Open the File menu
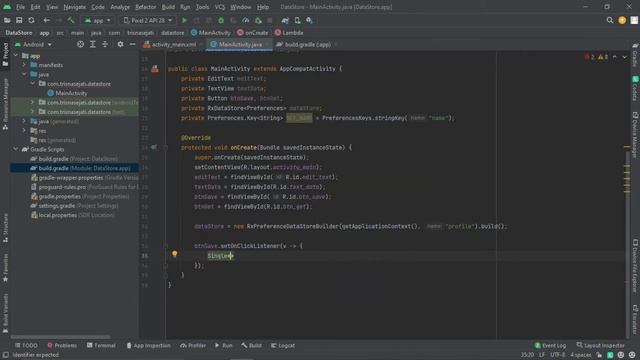640x360 pixels. click(x=20, y=7)
